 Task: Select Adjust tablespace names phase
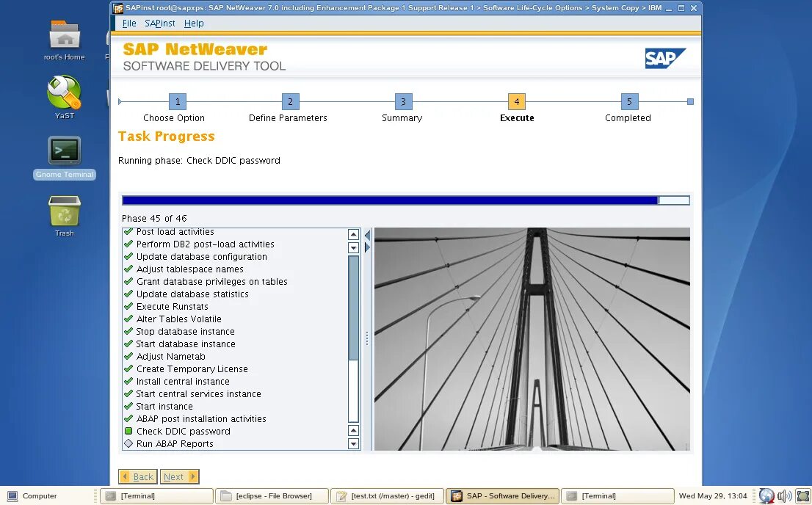(x=189, y=269)
